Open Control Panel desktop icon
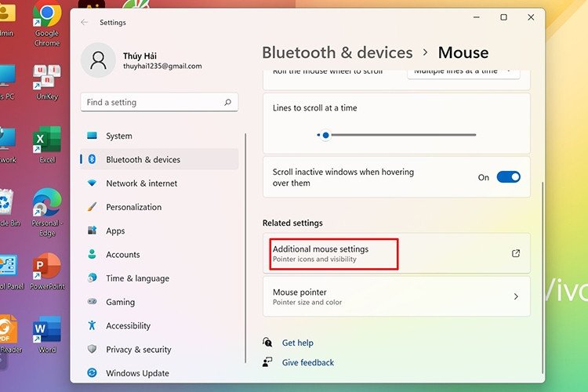 [x=9, y=272]
